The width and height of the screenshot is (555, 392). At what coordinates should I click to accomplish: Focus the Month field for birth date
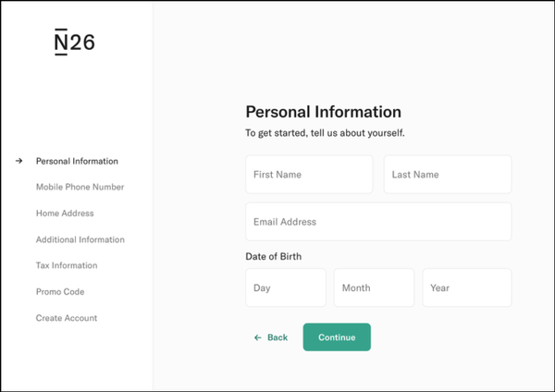click(x=374, y=288)
